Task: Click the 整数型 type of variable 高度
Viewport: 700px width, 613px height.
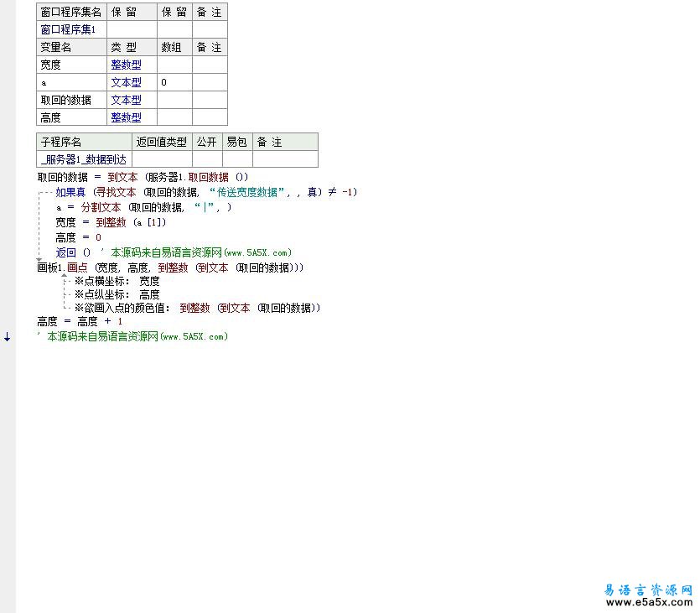Action: (x=126, y=117)
